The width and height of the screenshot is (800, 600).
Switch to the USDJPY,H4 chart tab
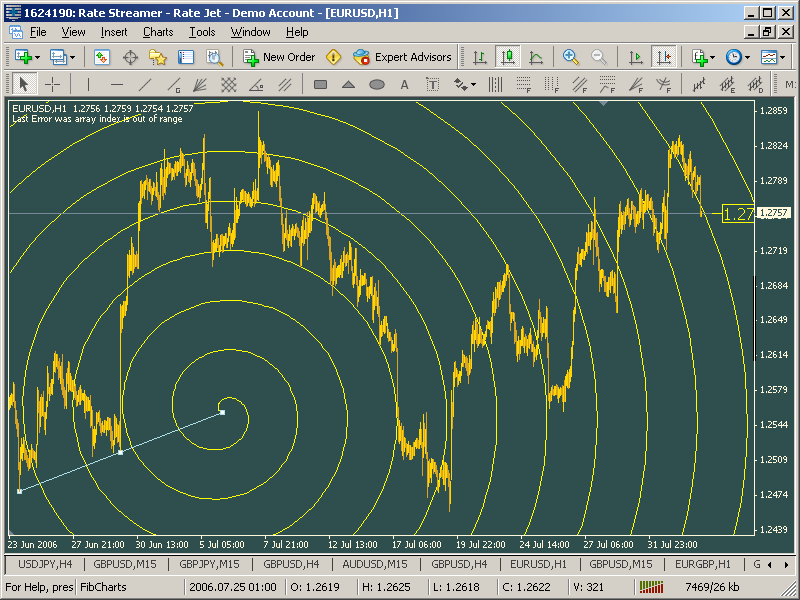[45, 564]
